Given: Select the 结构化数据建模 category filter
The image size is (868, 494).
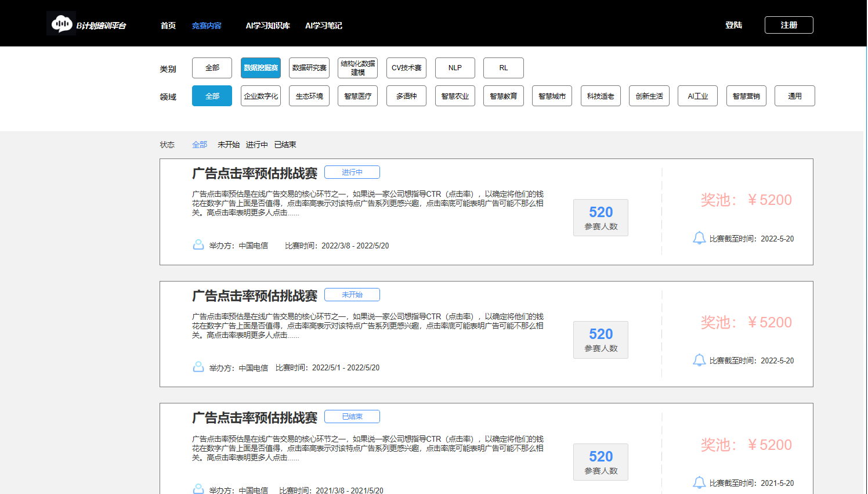Looking at the screenshot, I should coord(358,68).
